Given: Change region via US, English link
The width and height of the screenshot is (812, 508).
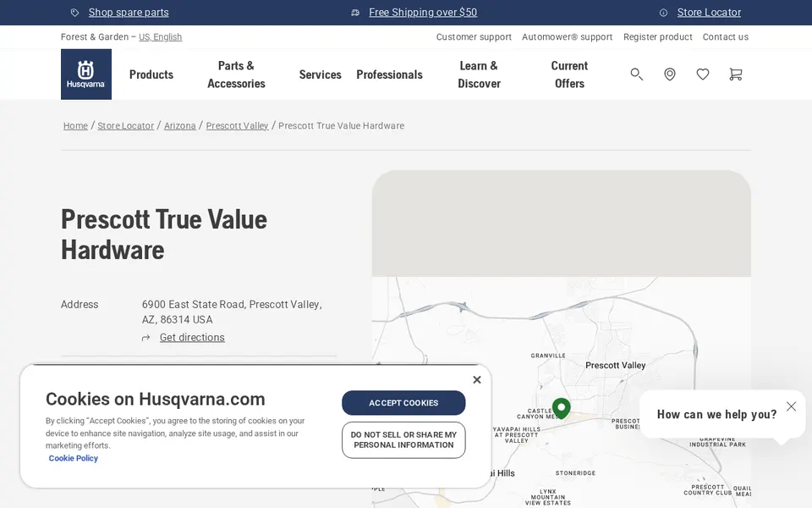Looking at the screenshot, I should click(x=161, y=36).
